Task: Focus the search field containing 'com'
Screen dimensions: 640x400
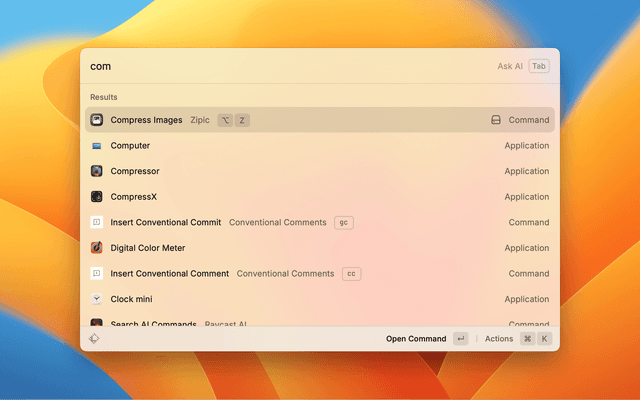Action: pos(280,66)
